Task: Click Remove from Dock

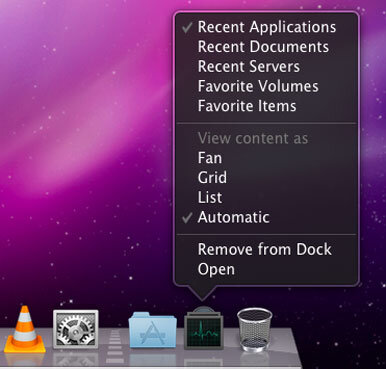Action: coord(267,249)
